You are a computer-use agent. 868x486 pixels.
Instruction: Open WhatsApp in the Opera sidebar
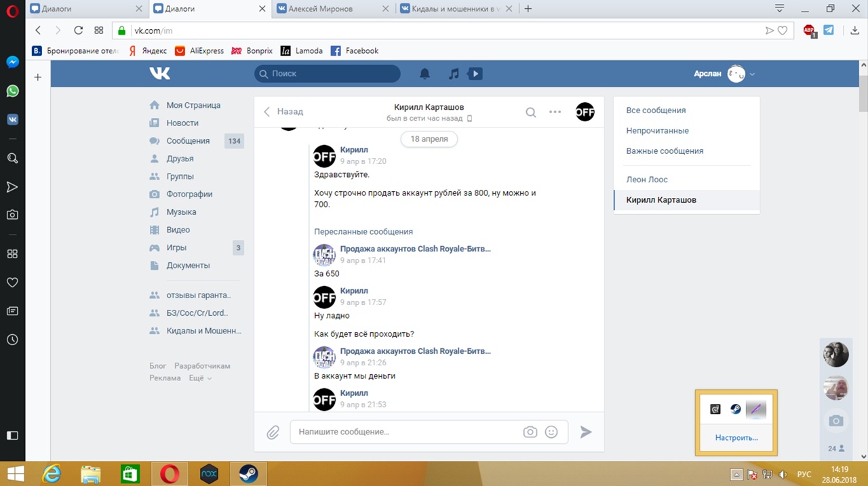point(12,91)
